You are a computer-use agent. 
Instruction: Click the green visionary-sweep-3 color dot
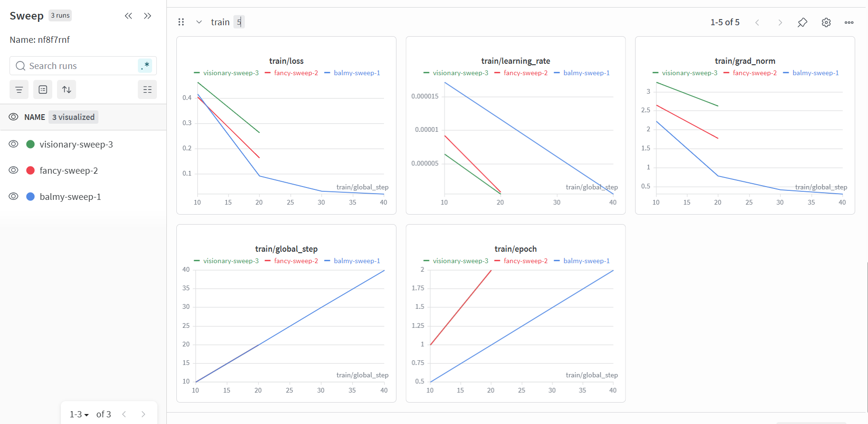[x=30, y=144]
